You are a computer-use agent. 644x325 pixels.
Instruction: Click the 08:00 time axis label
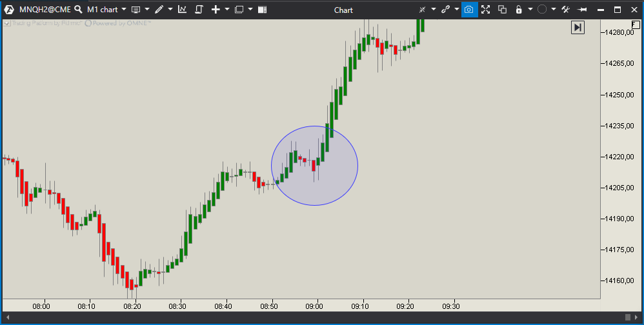click(x=41, y=306)
